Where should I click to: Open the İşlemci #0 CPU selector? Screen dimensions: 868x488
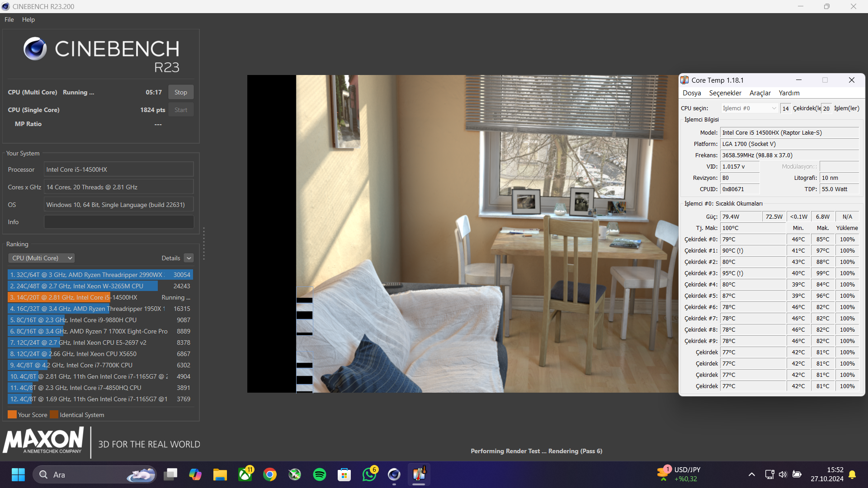[x=749, y=108]
